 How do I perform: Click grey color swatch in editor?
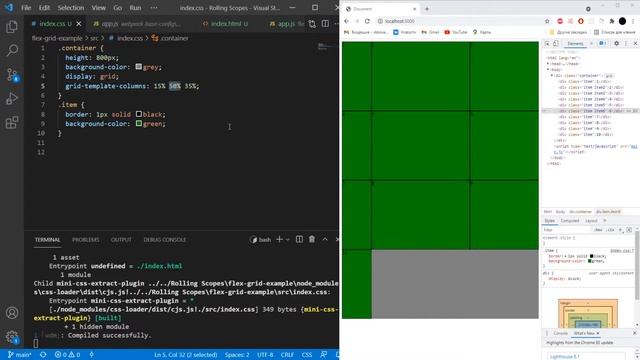pyautogui.click(x=139, y=67)
